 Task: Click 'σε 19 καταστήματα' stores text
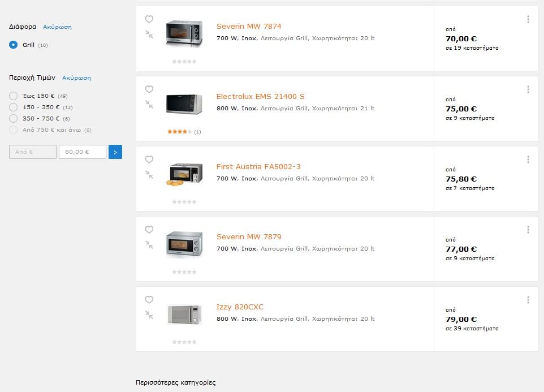pyautogui.click(x=472, y=48)
